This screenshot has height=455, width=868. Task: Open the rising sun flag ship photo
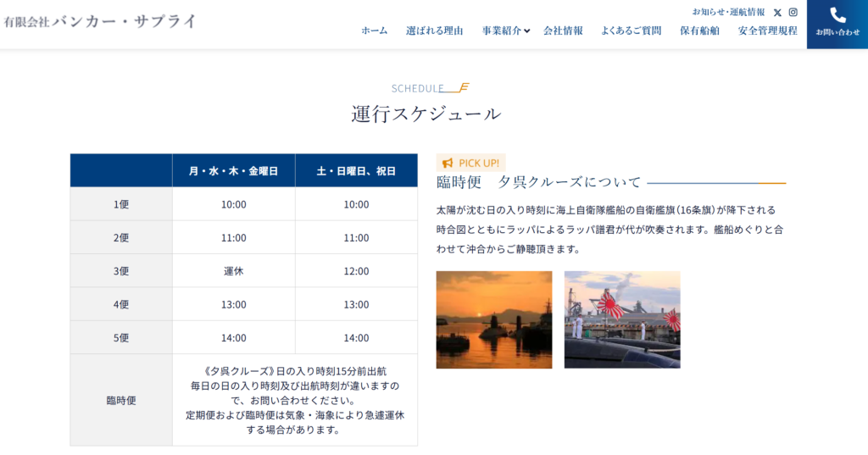[x=621, y=319]
